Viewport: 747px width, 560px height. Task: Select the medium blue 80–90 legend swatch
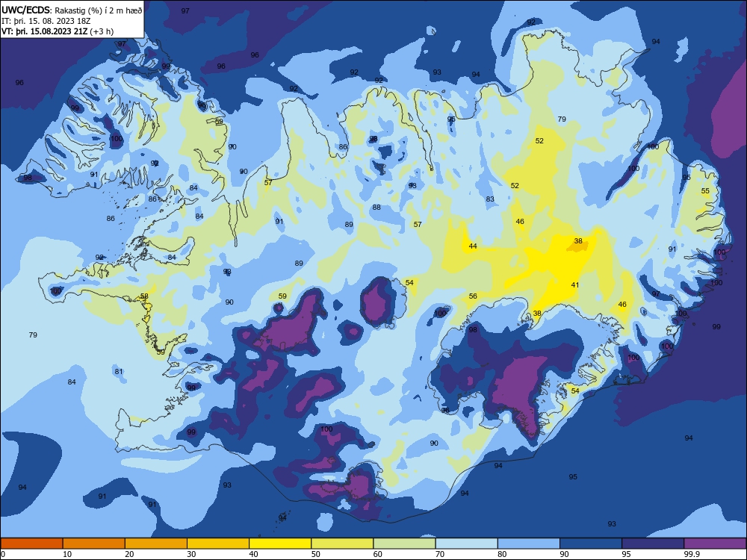(x=529, y=544)
